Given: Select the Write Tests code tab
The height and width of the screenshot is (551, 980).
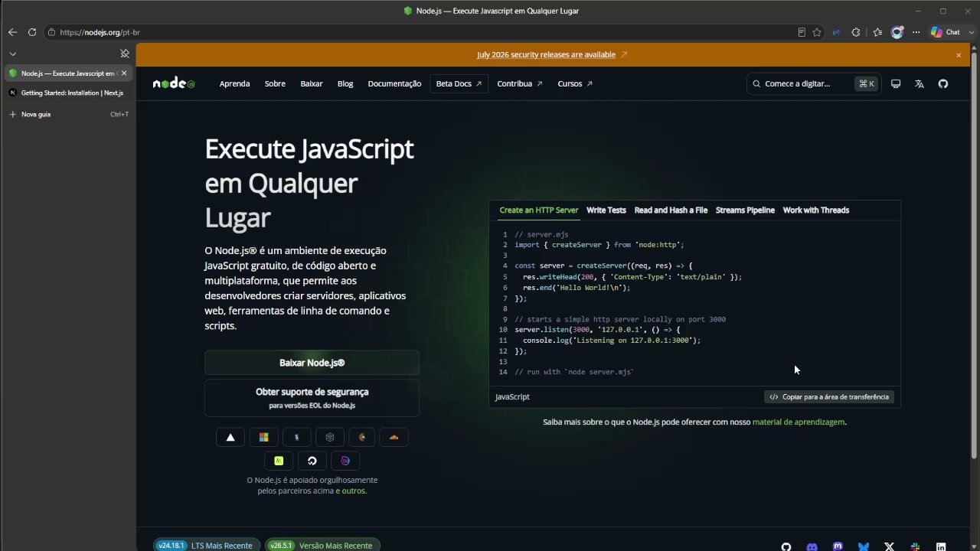Looking at the screenshot, I should [606, 210].
